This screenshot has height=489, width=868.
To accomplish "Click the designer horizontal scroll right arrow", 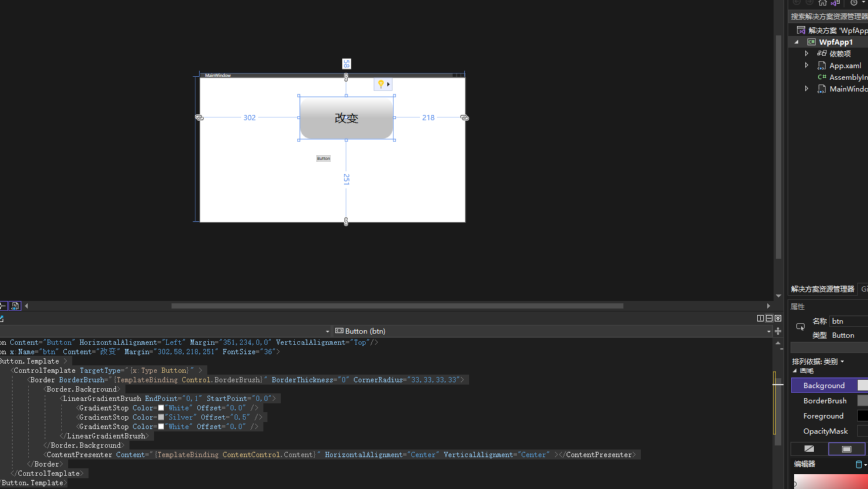I will click(x=768, y=306).
